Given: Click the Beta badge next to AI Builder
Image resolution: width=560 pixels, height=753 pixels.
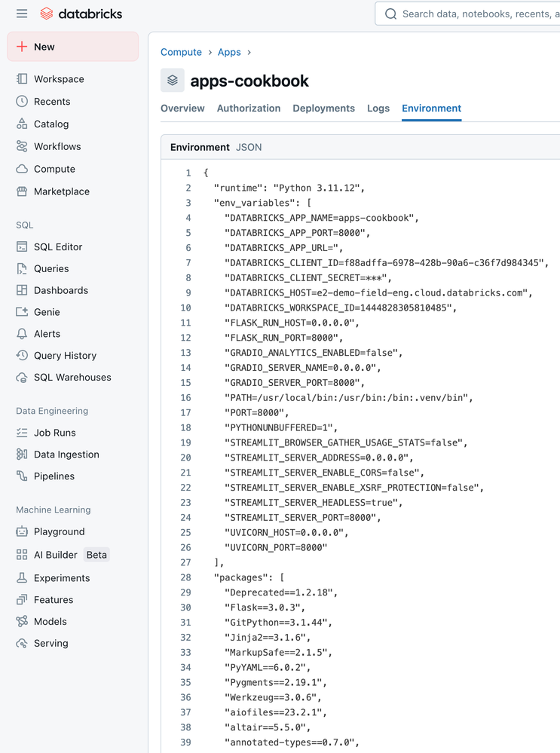Looking at the screenshot, I should (x=96, y=555).
